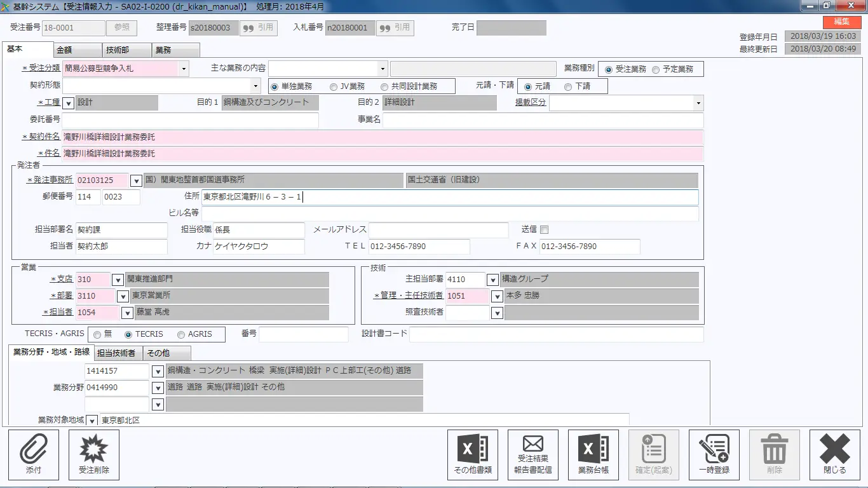Click the 引用 quote button beside 整理番号
The height and width of the screenshot is (488, 868).
pyautogui.click(x=258, y=28)
